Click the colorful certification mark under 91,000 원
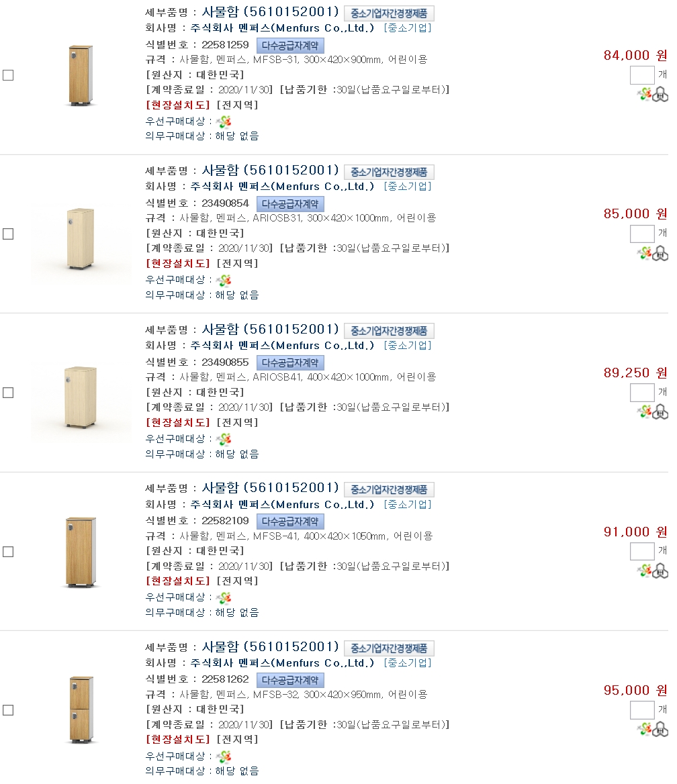This screenshot has width=677, height=784. [x=644, y=571]
